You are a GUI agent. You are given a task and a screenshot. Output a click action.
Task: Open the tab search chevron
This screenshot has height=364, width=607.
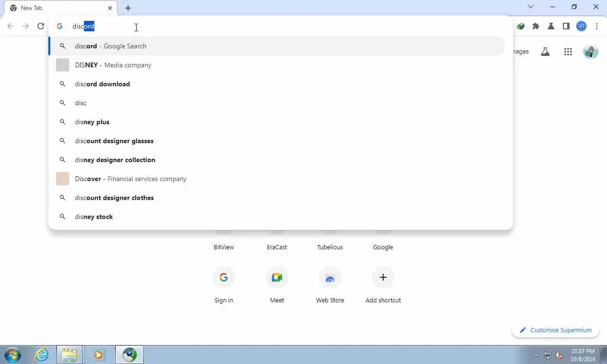pos(531,7)
